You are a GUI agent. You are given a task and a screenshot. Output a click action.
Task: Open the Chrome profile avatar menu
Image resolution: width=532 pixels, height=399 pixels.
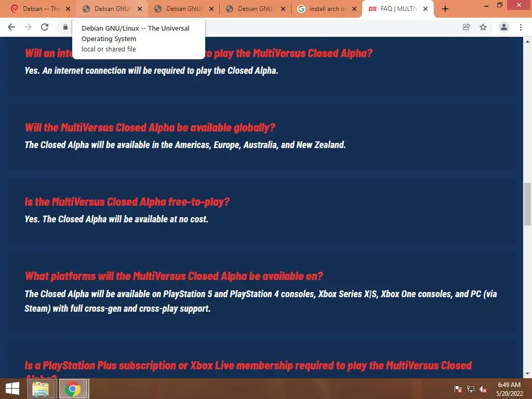504,27
